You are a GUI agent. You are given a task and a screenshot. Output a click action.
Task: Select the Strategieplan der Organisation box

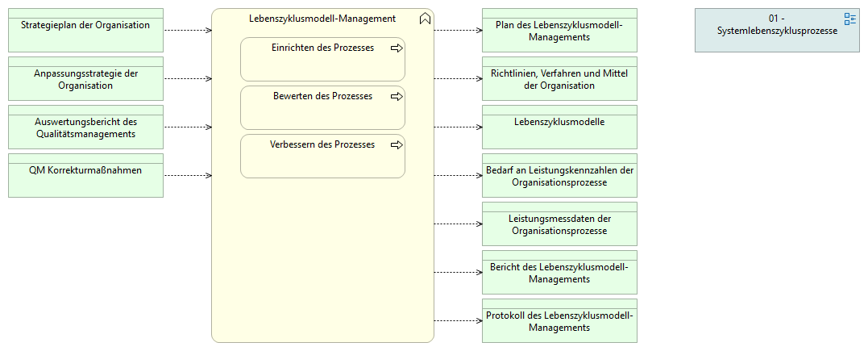tap(85, 30)
